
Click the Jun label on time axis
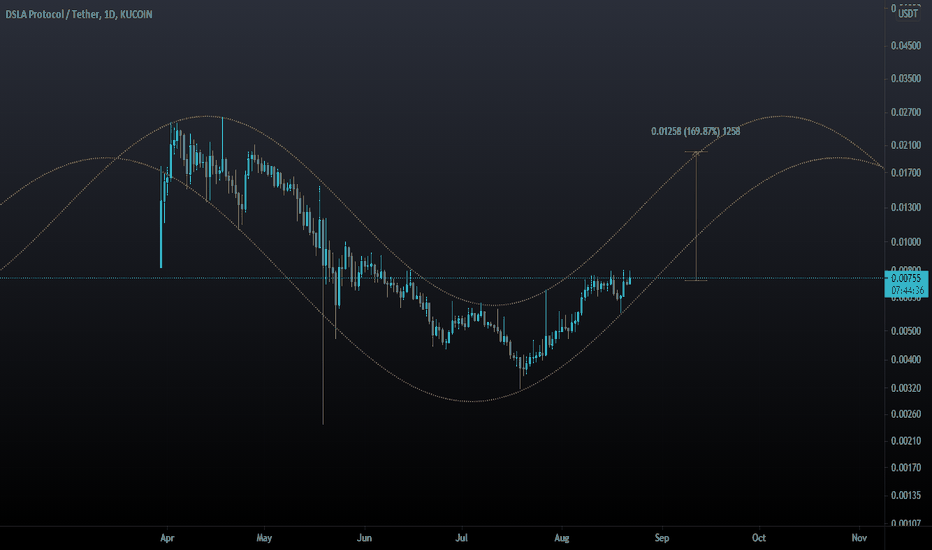[364, 538]
